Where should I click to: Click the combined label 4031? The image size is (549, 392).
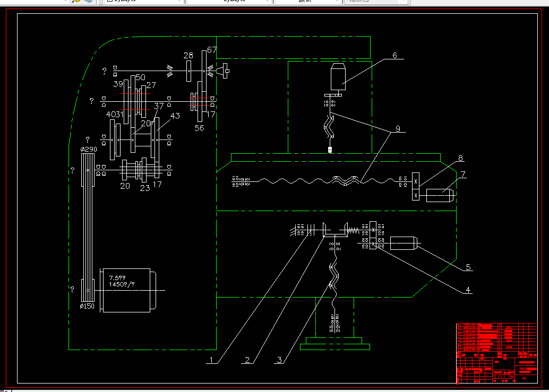click(x=115, y=115)
